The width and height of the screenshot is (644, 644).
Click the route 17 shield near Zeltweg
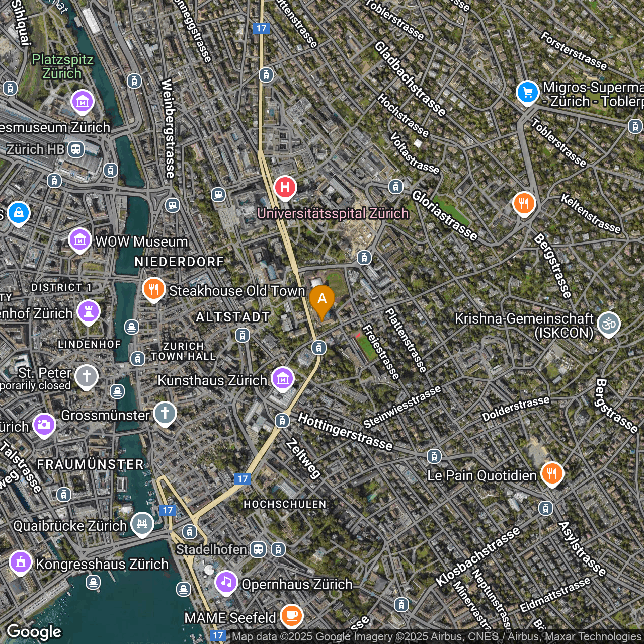click(x=243, y=479)
